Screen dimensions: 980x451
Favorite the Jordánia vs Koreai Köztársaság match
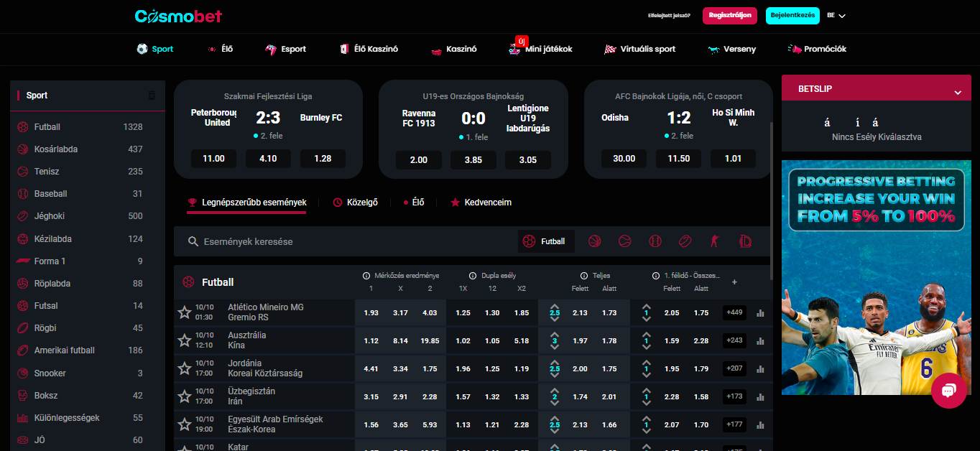pos(185,368)
